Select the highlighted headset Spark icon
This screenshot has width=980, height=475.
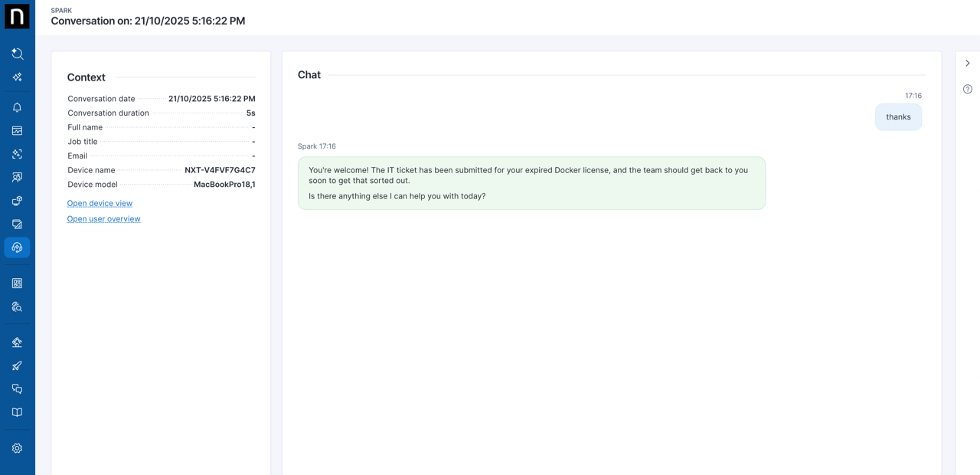[17, 247]
